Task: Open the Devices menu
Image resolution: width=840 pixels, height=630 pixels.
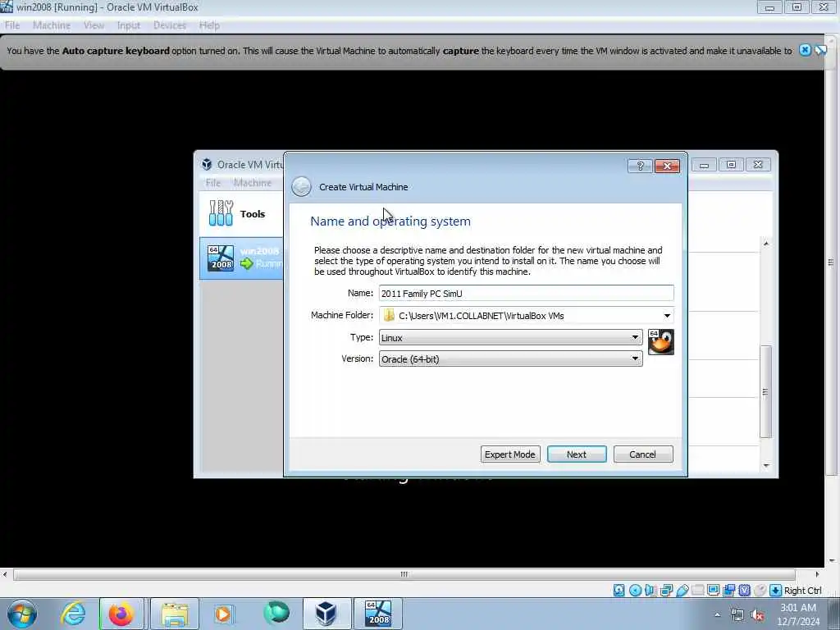Action: coord(170,25)
